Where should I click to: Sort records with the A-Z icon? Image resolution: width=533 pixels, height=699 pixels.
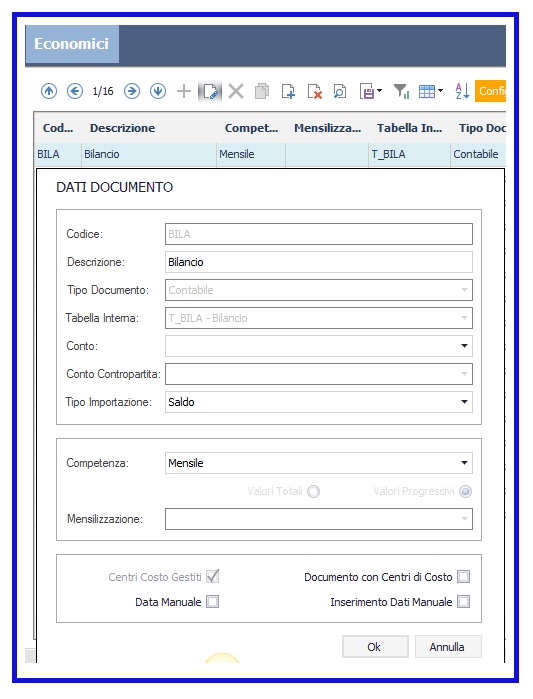click(462, 91)
